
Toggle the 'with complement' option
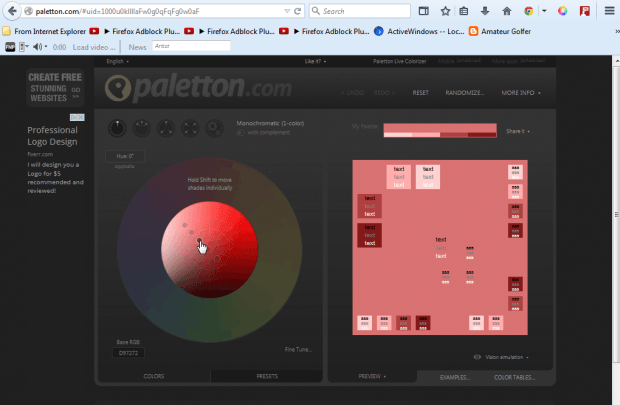pyautogui.click(x=263, y=132)
